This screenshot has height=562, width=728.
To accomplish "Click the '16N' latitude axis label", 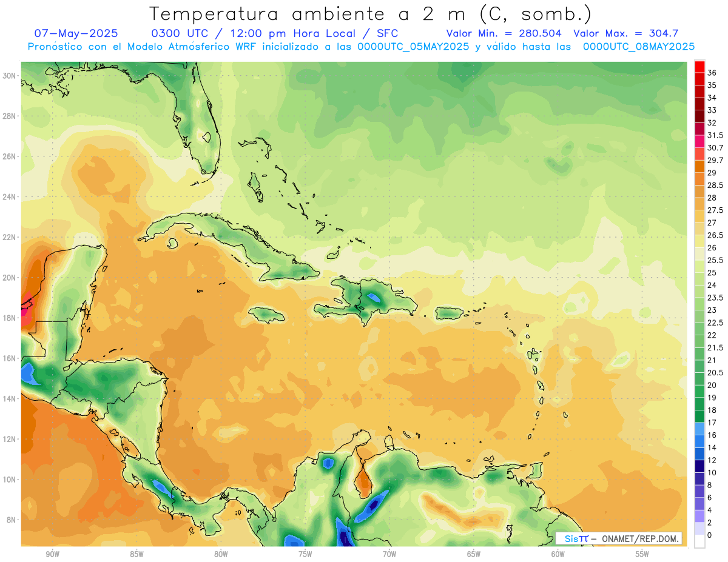I will (9, 358).
